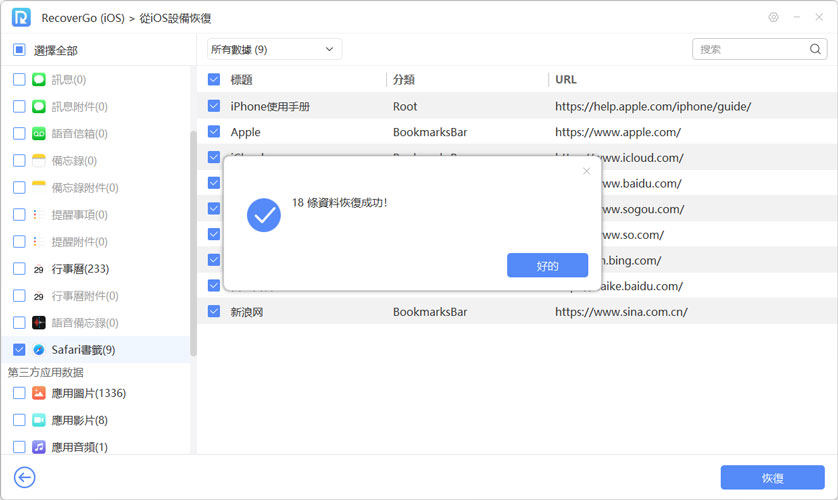Click the 應用影片 app videos icon

pos(38,420)
